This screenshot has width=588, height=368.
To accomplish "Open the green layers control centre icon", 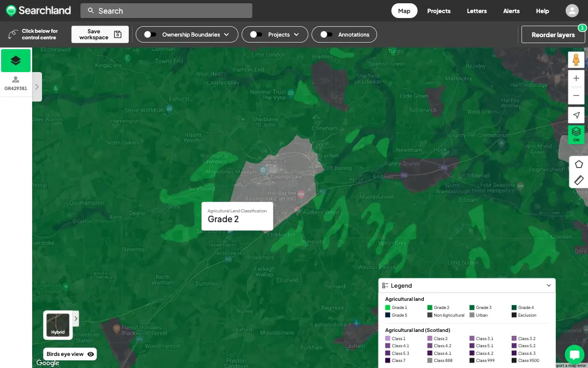I will (16, 61).
